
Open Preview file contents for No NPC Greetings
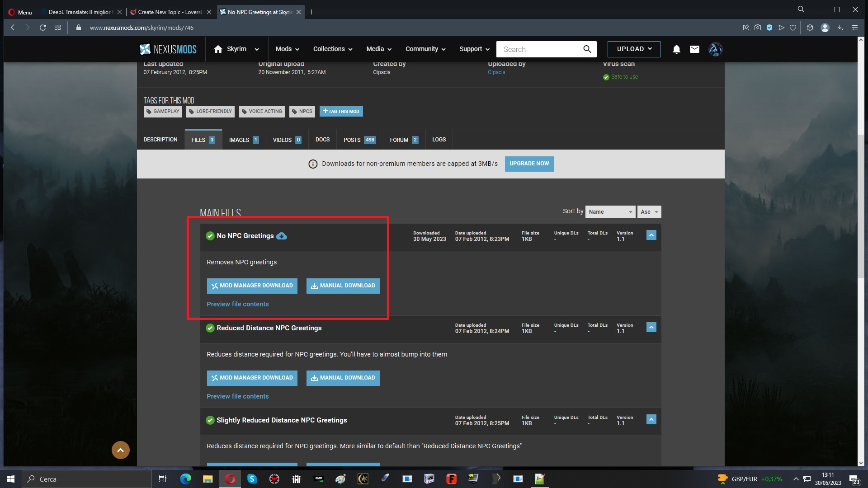[x=237, y=304]
